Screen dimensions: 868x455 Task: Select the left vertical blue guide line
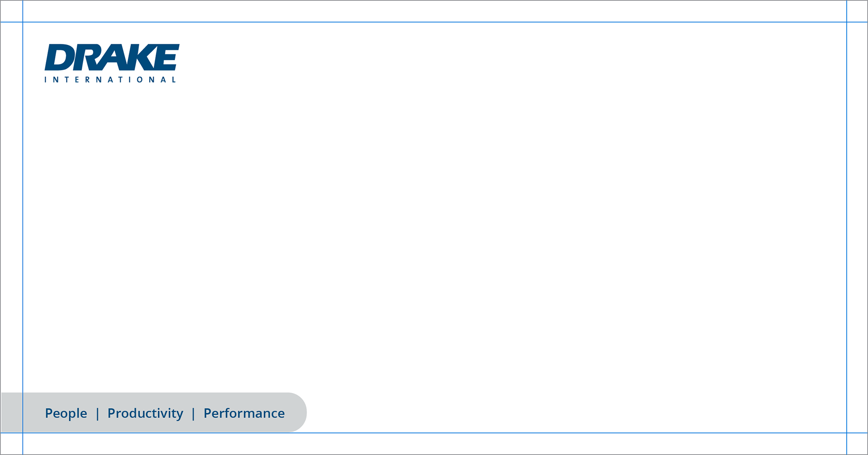23,227
